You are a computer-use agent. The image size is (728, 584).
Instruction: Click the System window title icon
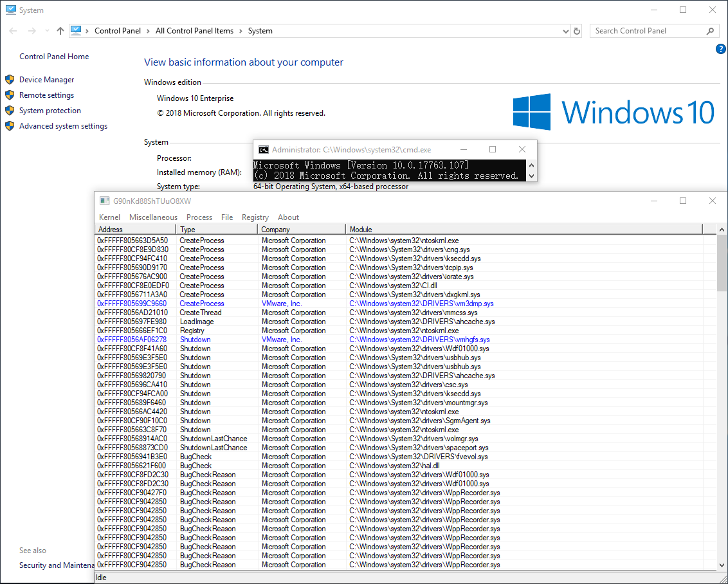(x=11, y=10)
